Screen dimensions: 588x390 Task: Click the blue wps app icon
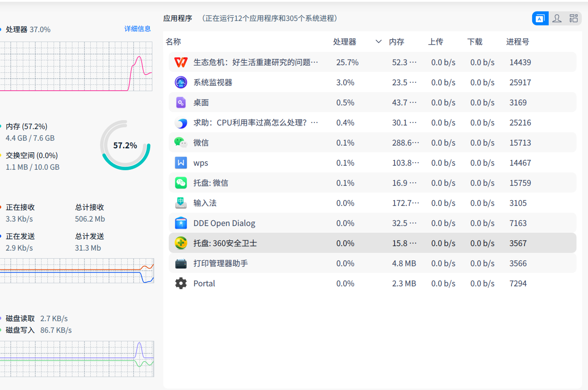(x=181, y=163)
